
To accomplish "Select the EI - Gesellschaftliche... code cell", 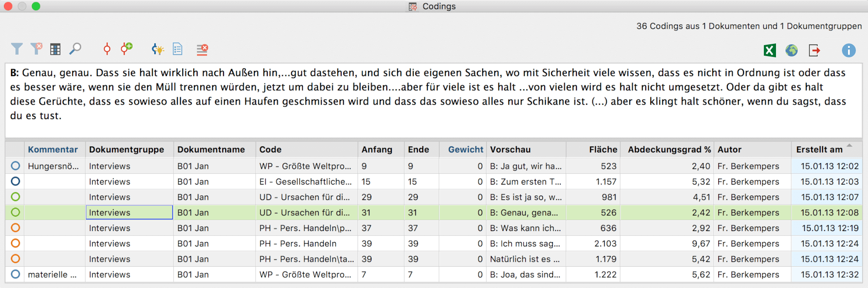I will pyautogui.click(x=306, y=182).
